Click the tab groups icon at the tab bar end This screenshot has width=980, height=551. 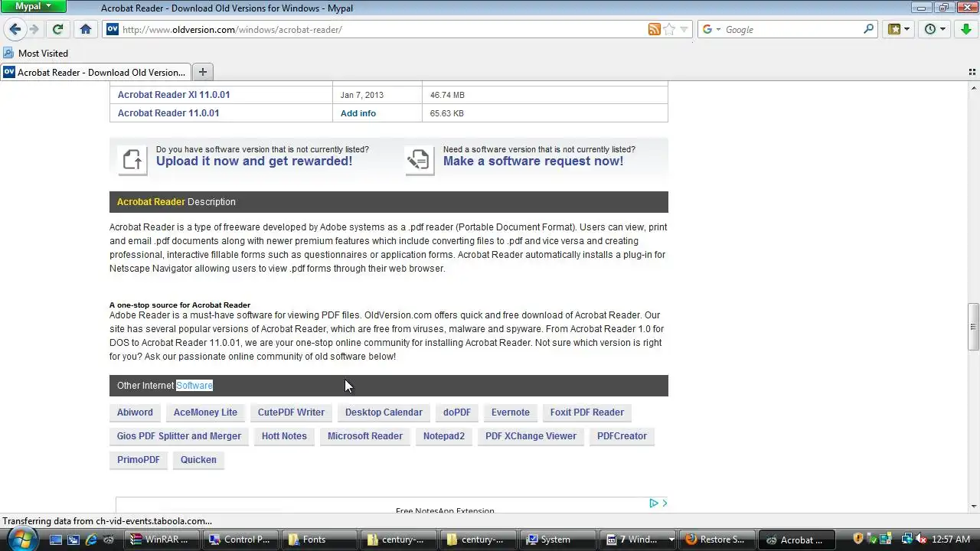972,72
